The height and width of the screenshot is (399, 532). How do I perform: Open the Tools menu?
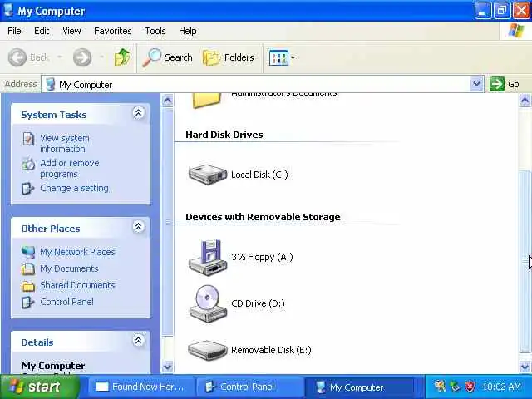[155, 31]
